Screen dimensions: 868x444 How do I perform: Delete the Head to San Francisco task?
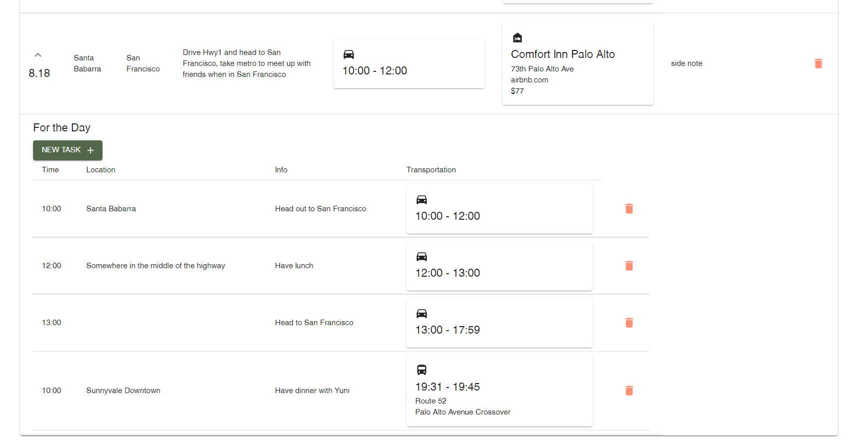coord(629,323)
